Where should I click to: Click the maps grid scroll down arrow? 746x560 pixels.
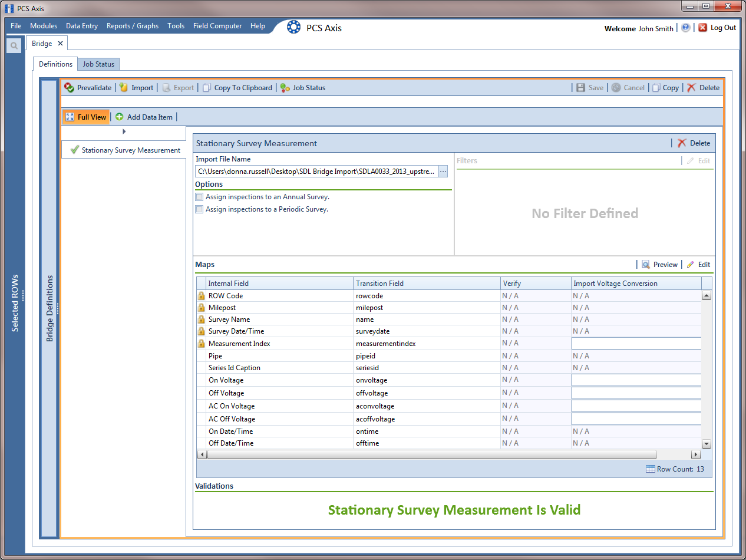coord(707,444)
